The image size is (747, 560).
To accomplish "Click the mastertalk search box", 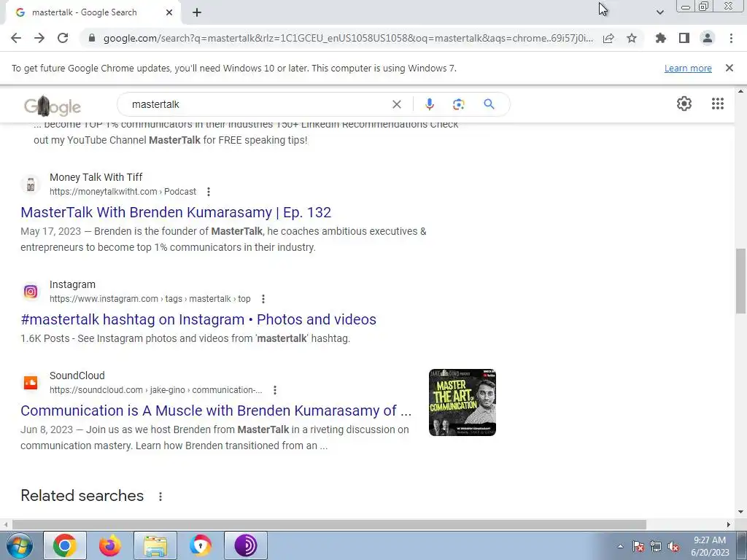I will point(258,104).
